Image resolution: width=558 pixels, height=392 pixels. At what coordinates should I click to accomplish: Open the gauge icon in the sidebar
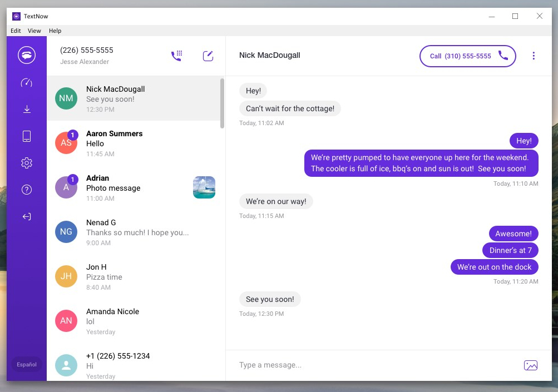(26, 82)
